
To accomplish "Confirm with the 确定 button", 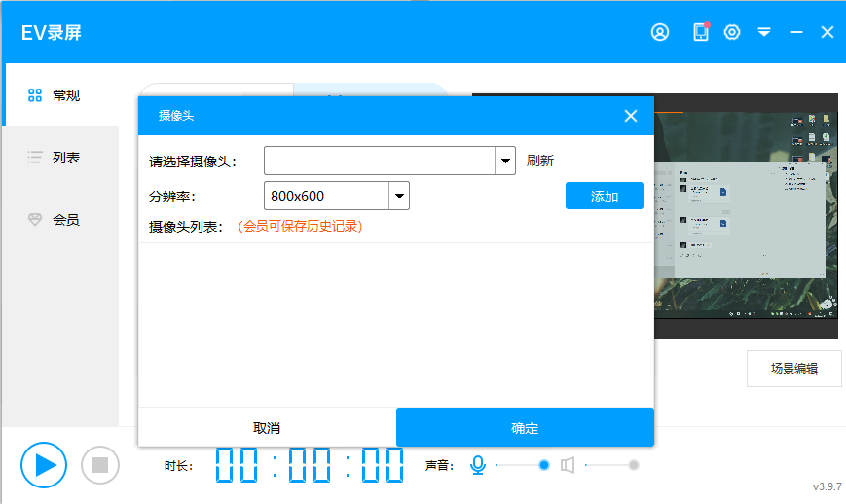I will pos(525,428).
